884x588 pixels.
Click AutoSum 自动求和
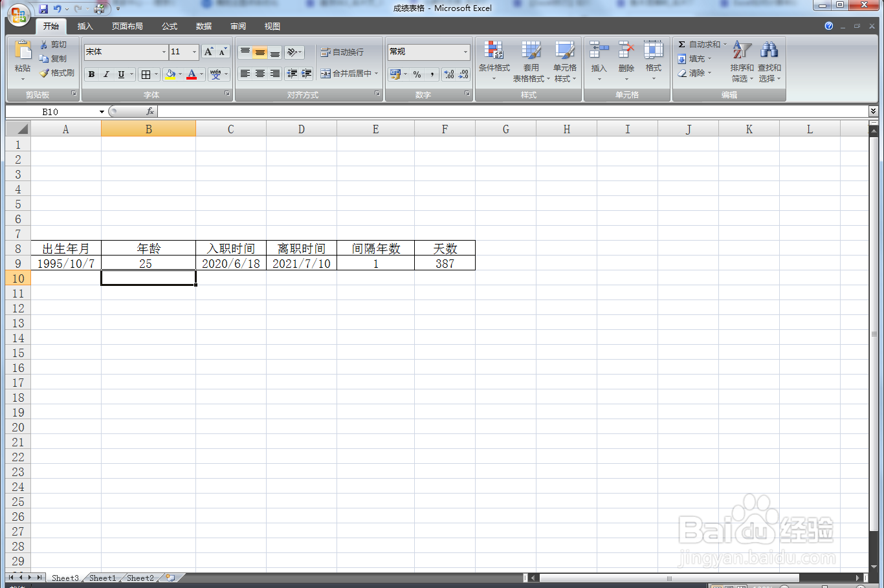[702, 45]
